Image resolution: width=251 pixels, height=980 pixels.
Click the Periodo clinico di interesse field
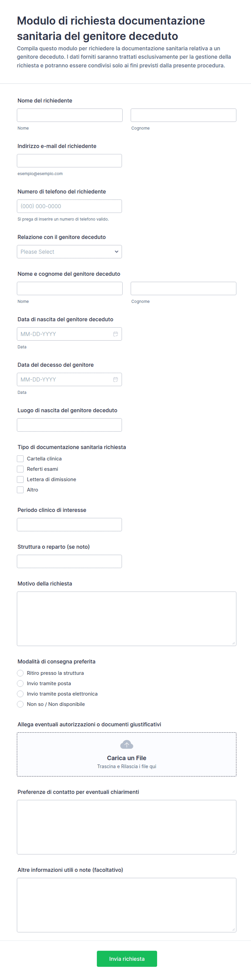(69, 525)
